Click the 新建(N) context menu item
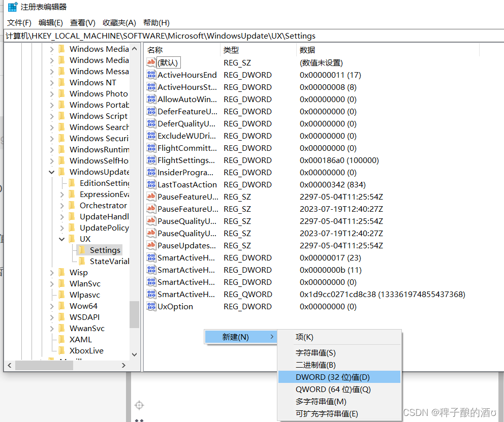The height and width of the screenshot is (422, 504). click(240, 337)
